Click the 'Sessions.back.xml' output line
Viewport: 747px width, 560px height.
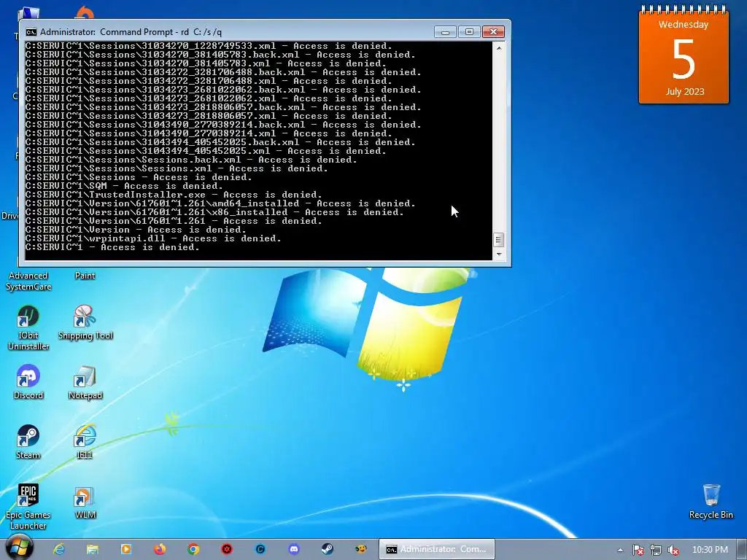pyautogui.click(x=191, y=160)
